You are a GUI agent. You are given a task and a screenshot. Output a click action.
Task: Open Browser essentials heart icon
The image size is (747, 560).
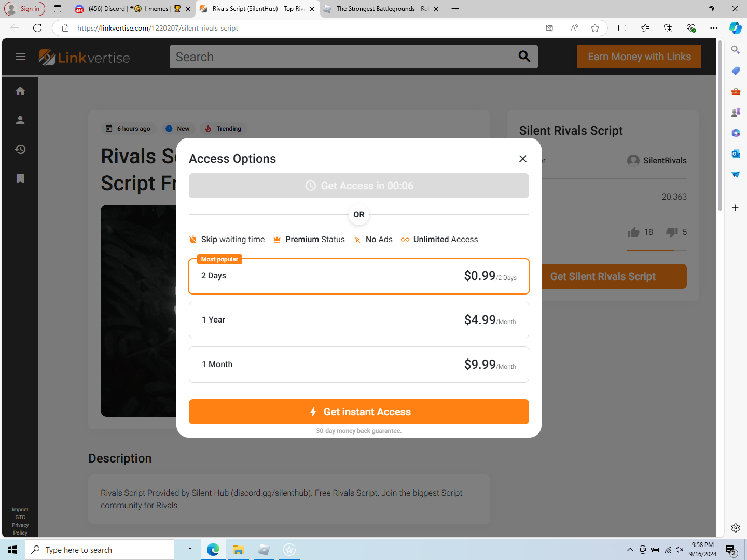pos(691,28)
